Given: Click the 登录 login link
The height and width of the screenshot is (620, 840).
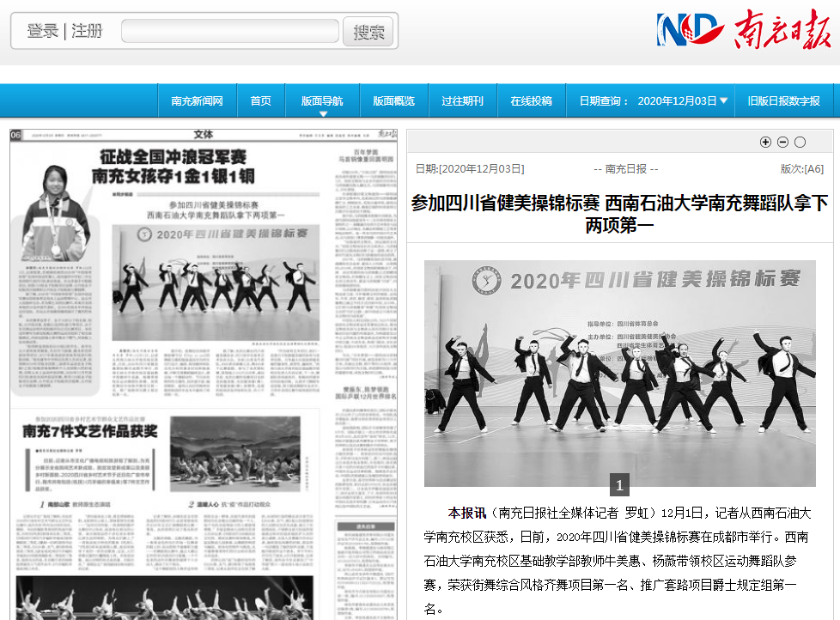Looking at the screenshot, I should tap(42, 31).
